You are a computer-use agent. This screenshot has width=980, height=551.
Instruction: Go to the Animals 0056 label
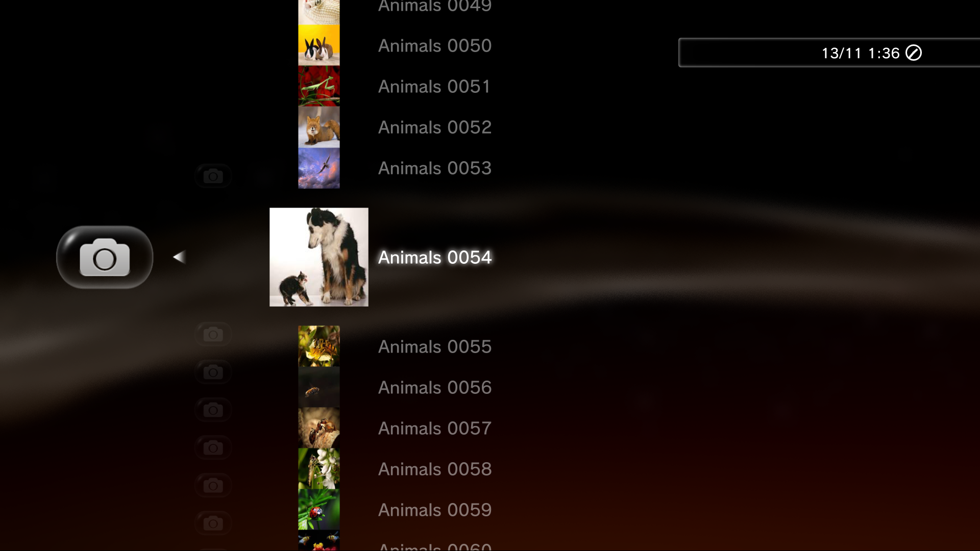pyautogui.click(x=435, y=388)
